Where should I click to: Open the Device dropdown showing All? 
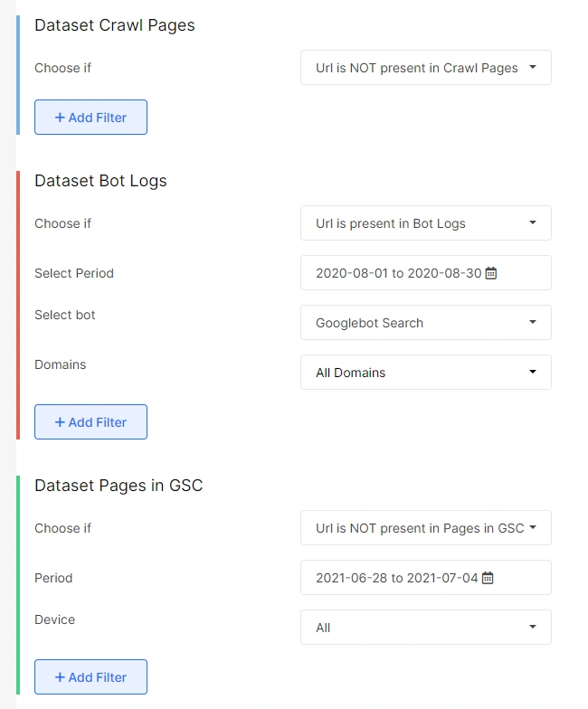(x=425, y=628)
